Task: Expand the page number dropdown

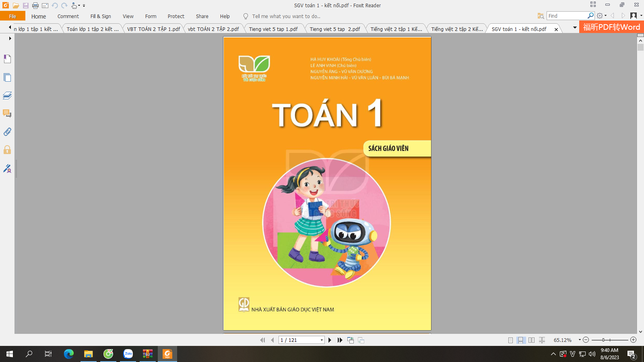Action: [x=322, y=340]
